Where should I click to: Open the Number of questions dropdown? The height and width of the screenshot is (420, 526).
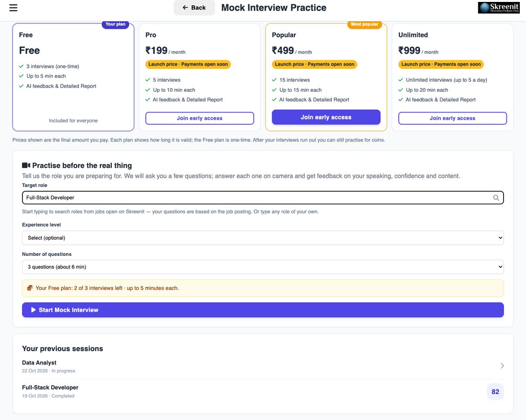click(263, 267)
